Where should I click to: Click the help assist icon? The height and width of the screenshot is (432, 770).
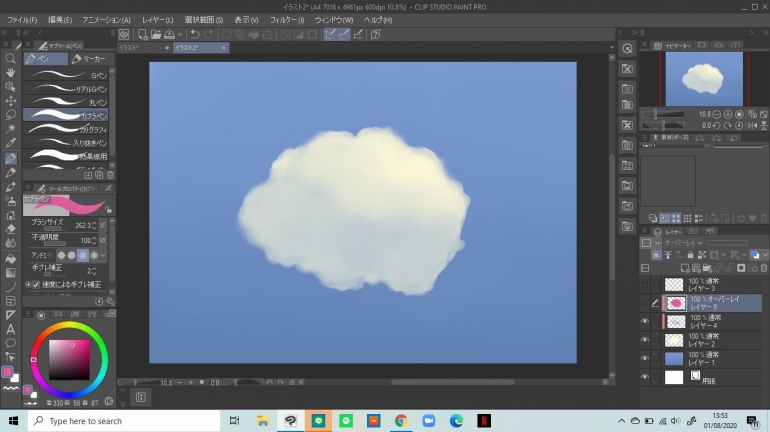tap(376, 34)
